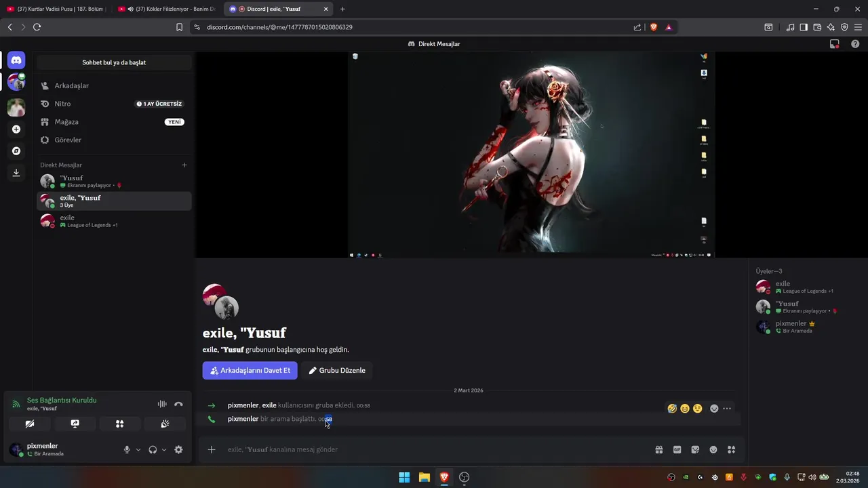Open add reaction smiley on message
This screenshot has height=488, width=868.
[x=714, y=409]
